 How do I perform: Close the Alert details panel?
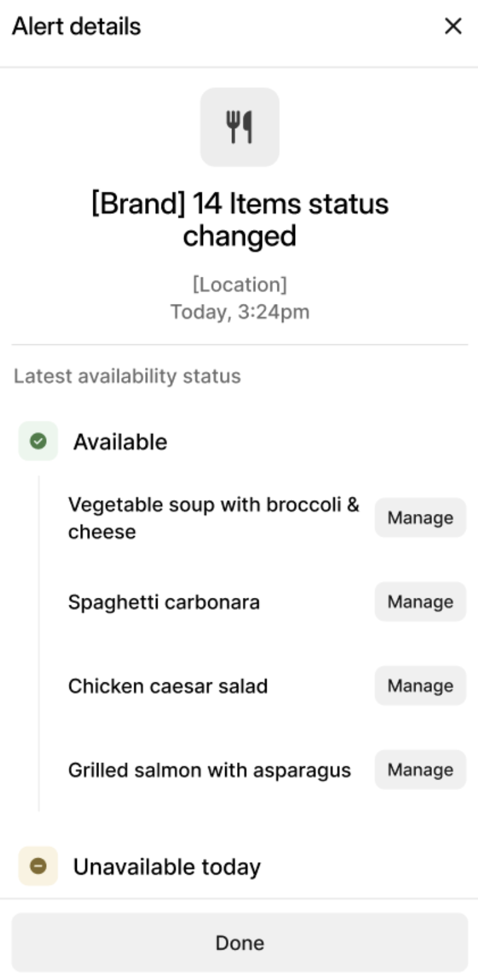453,26
